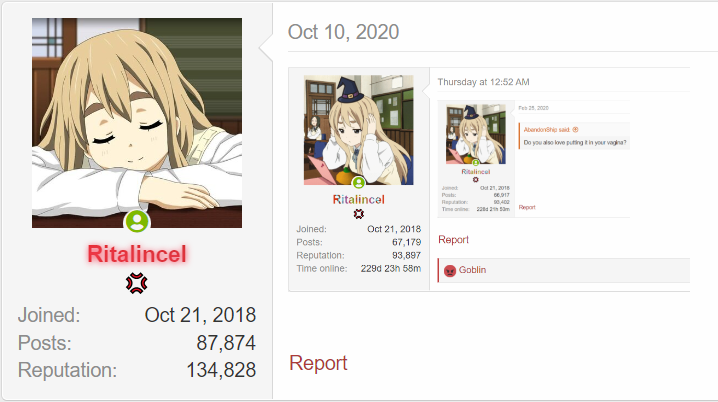Click the large sleeping girl avatar image
This screenshot has width=718, height=402.
point(137,123)
